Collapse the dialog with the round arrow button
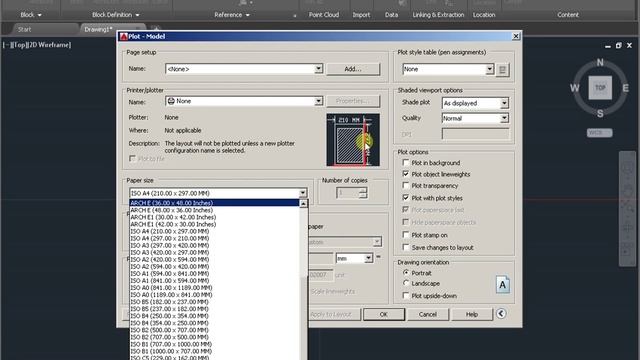Image resolution: width=640 pixels, height=360 pixels. tap(501, 313)
